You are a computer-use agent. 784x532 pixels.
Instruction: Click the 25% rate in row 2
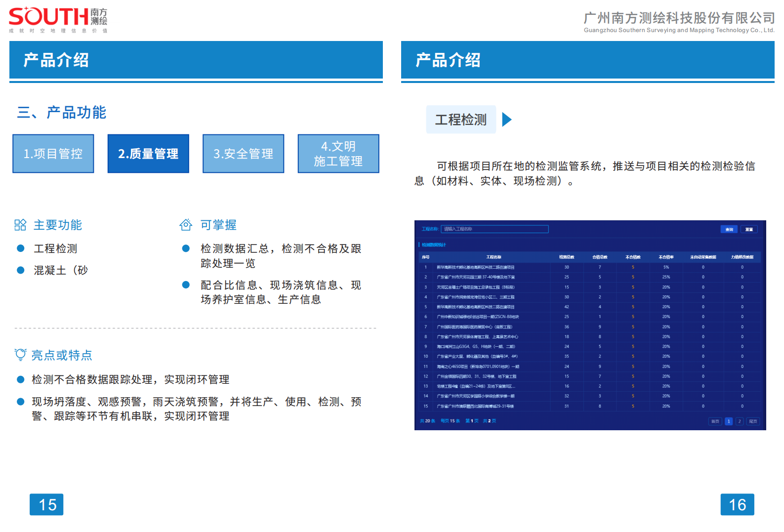point(666,277)
